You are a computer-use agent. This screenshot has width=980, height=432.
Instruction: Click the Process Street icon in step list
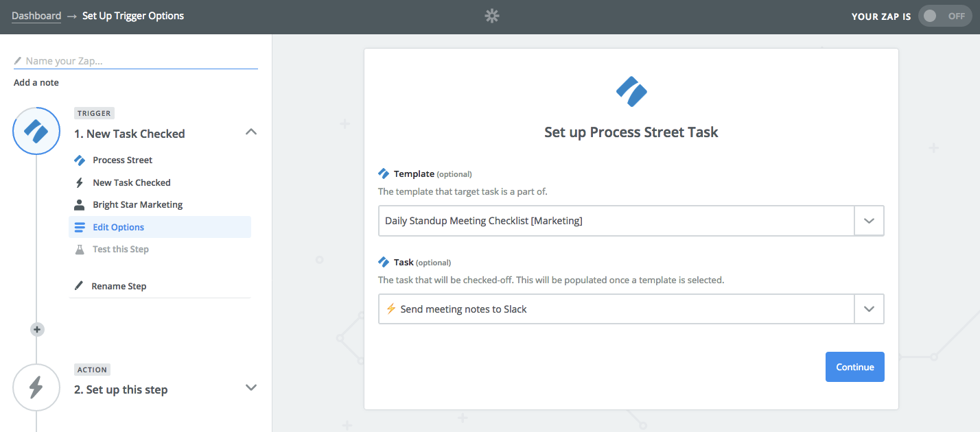point(80,160)
